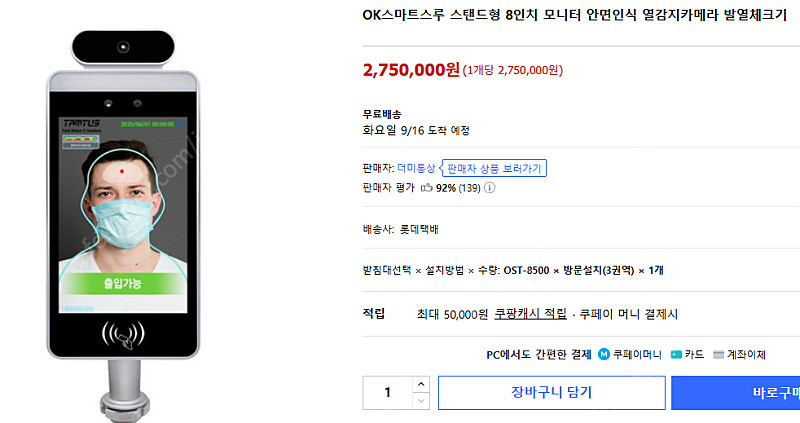Click the 2,750,000원 price
Image resolution: width=800 pixels, height=423 pixels.
coord(411,70)
